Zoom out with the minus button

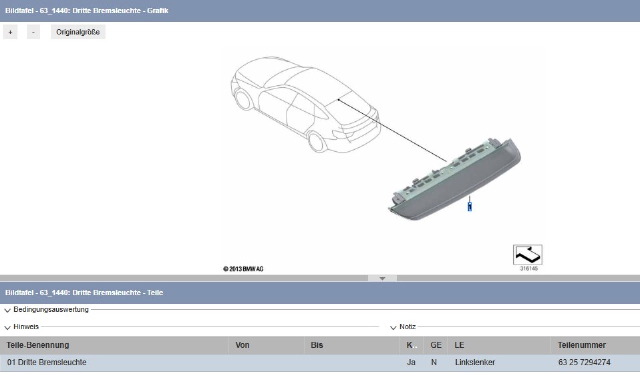pos(33,32)
